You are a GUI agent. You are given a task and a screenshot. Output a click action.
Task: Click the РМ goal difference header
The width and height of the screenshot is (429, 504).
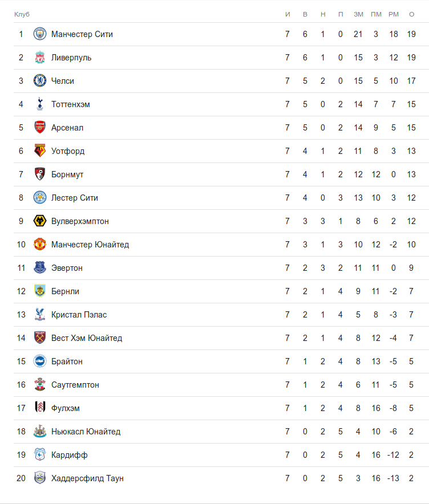[394, 14]
